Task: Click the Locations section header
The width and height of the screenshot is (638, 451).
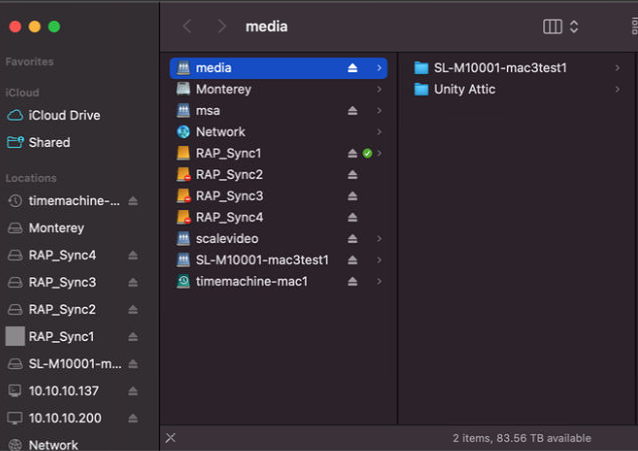Action: click(x=31, y=178)
